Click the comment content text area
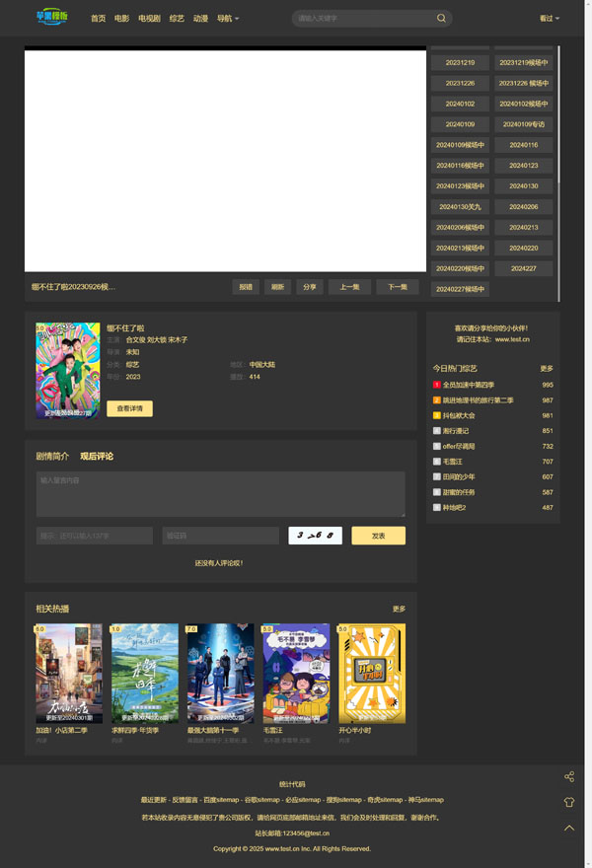 point(220,493)
